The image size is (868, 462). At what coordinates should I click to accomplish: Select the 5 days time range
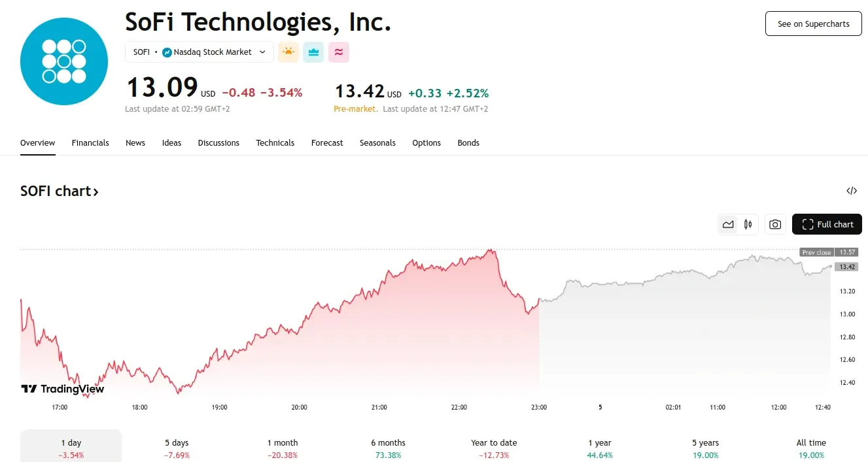(177, 448)
